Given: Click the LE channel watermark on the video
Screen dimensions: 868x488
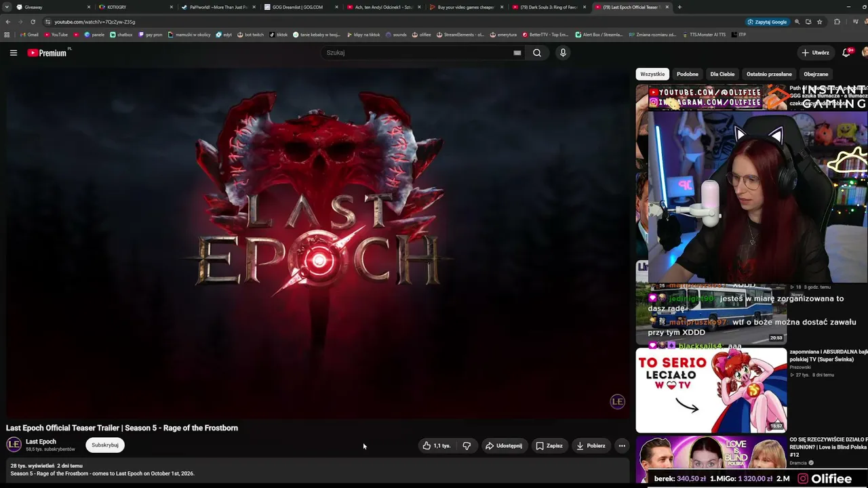Looking at the screenshot, I should point(617,401).
